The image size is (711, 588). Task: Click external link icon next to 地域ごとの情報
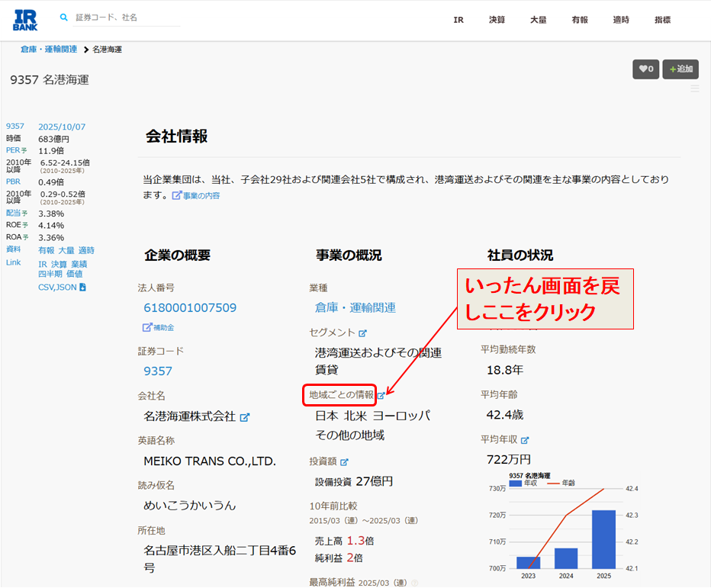tap(381, 396)
